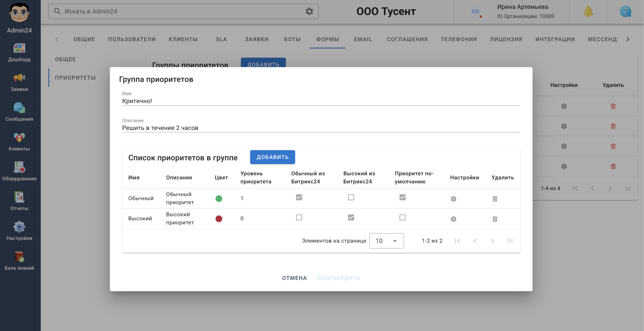Click the notification bell icon
The image size is (644, 331).
coord(588,12)
